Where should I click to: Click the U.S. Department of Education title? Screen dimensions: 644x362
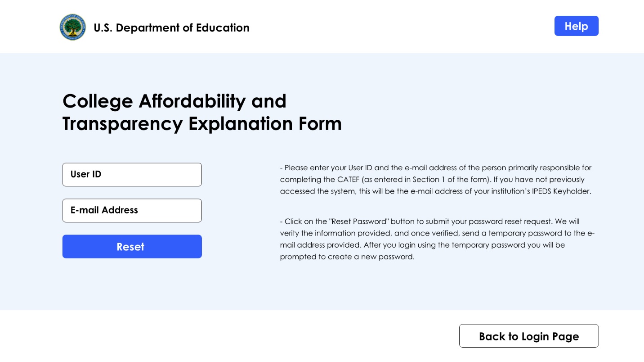(171, 28)
